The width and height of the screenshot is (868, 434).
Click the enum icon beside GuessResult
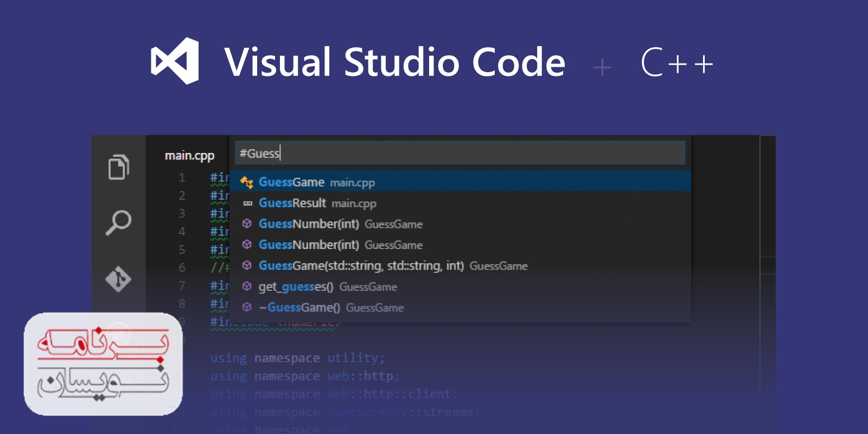coord(247,203)
